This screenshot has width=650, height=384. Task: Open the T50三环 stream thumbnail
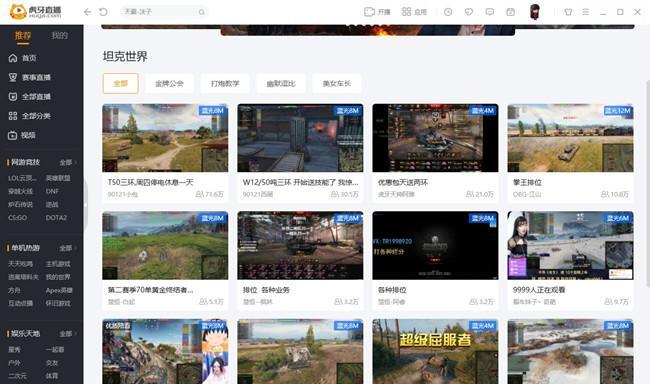click(x=165, y=138)
